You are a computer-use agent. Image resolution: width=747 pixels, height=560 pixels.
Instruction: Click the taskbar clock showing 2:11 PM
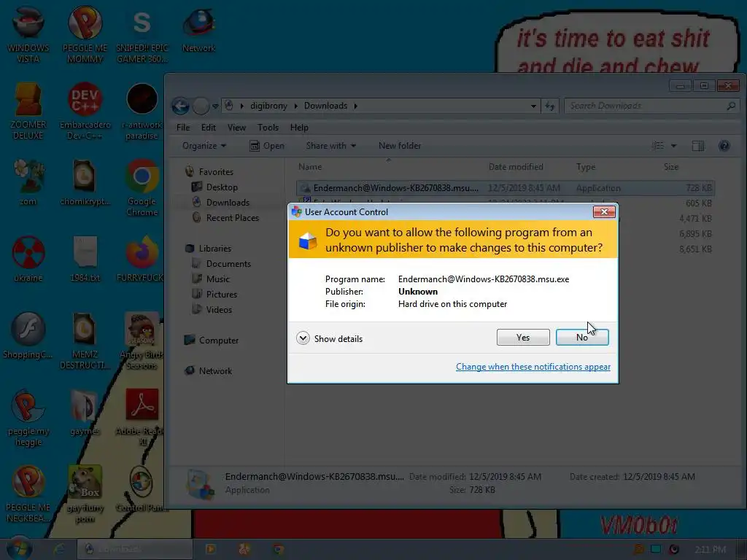[x=710, y=550]
